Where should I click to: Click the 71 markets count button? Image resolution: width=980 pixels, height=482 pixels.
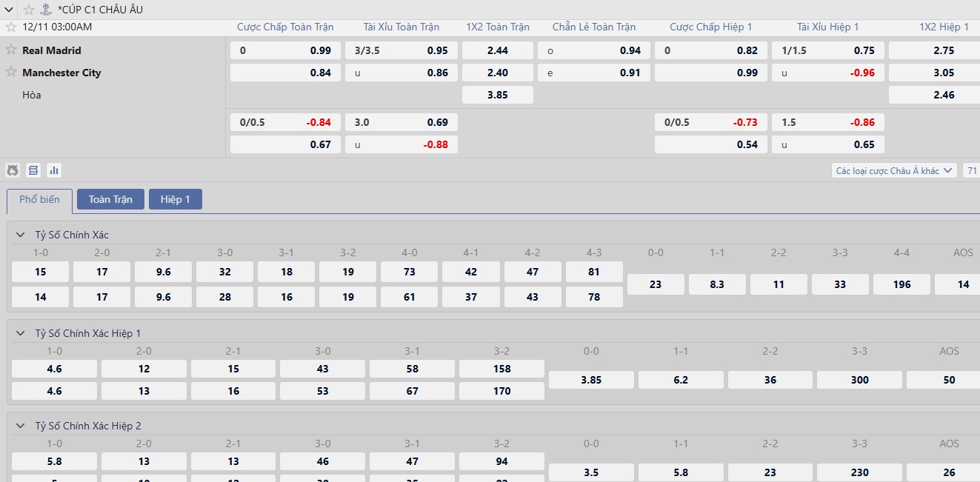971,171
